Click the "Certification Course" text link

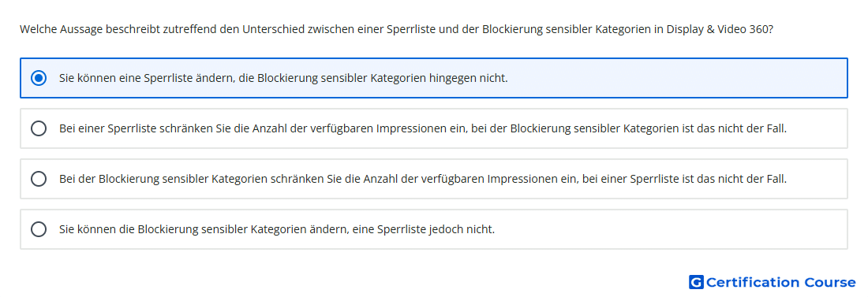pyautogui.click(x=780, y=282)
